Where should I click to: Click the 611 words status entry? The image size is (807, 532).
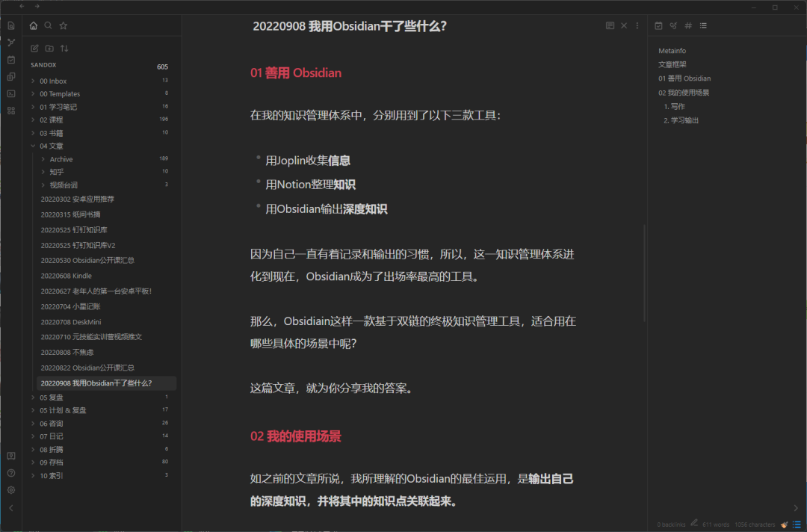[716, 525]
